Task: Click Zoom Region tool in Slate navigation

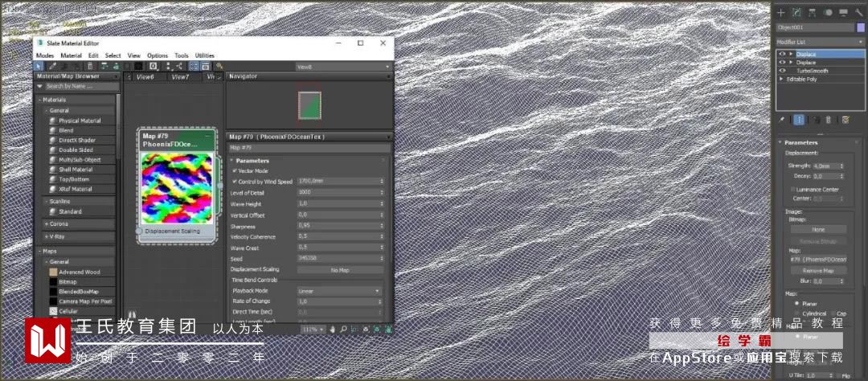Action: (x=355, y=329)
